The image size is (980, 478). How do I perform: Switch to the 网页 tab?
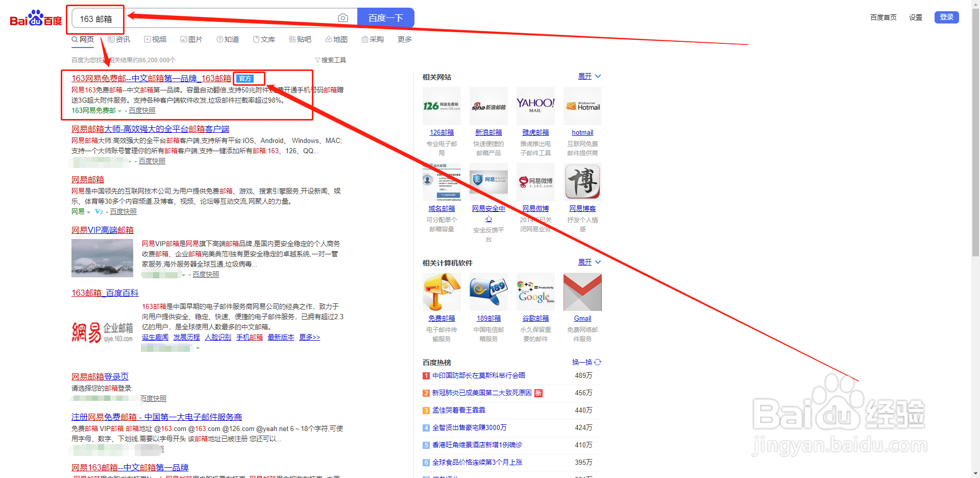pos(83,39)
